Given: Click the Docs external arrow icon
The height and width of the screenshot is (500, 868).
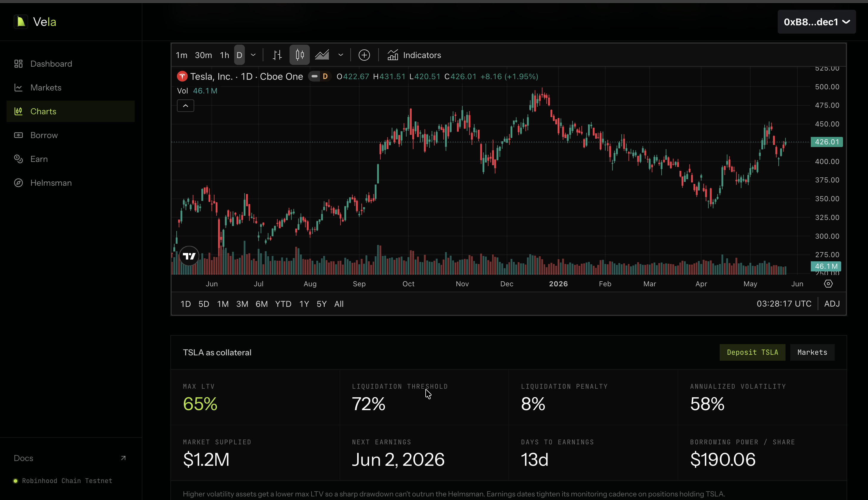Looking at the screenshot, I should pyautogui.click(x=123, y=458).
